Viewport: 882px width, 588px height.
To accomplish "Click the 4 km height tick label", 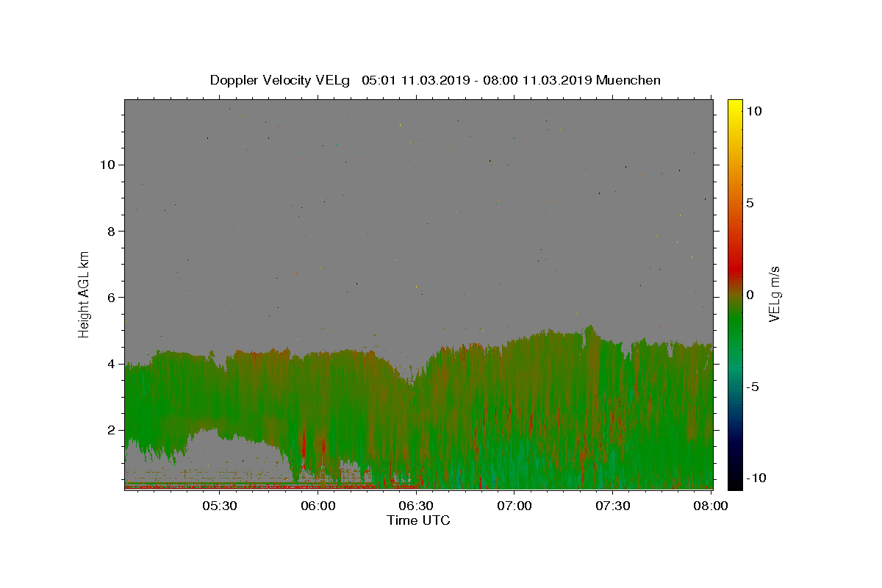I will 109,364.
